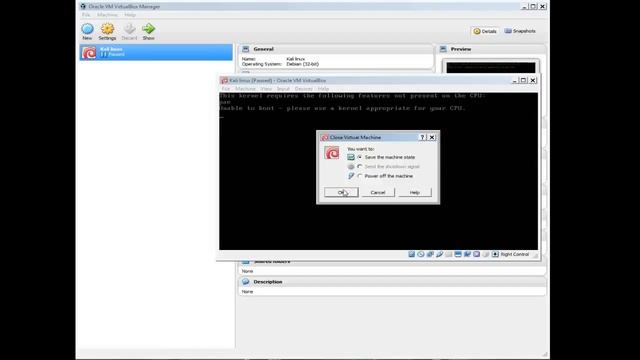This screenshot has width=640, height=360.
Task: Click the mouse integration status indicator
Action: pos(486,254)
